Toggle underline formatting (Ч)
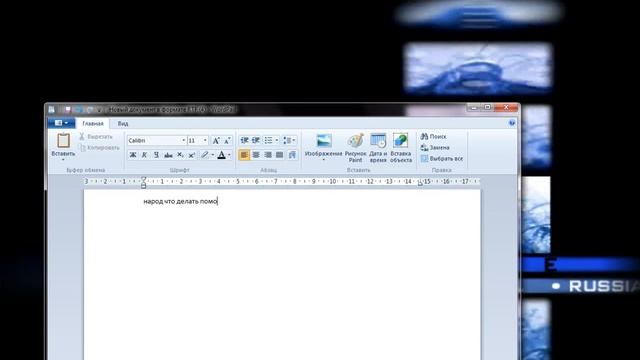Screen dimensions: 640x360 156,155
